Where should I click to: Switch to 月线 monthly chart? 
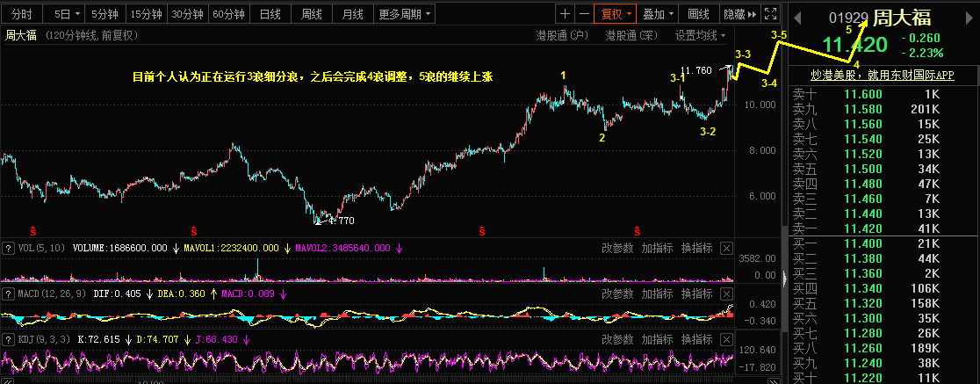tap(352, 14)
